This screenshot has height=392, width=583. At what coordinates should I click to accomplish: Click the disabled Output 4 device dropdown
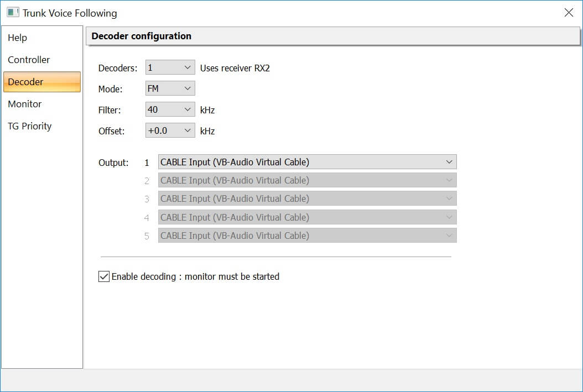point(307,217)
